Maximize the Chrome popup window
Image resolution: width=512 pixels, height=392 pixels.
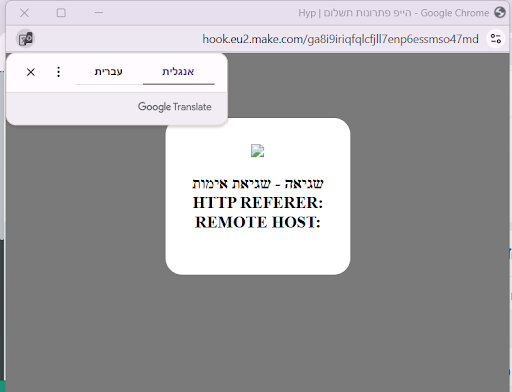pyautogui.click(x=61, y=13)
